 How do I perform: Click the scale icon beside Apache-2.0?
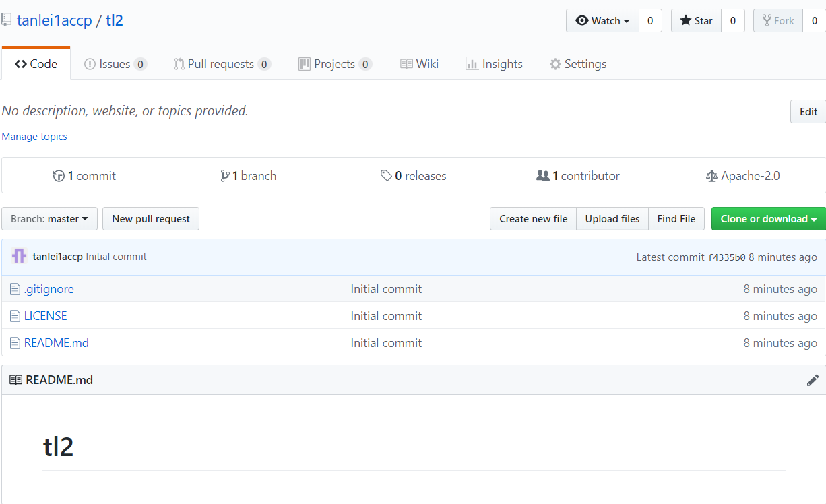pos(711,176)
